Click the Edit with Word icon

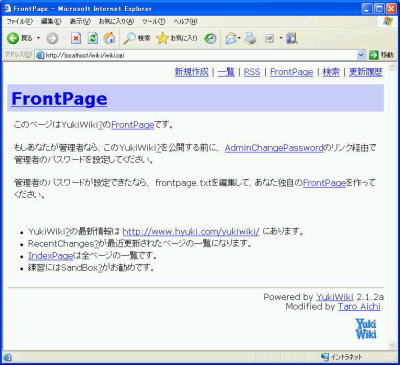(x=270, y=39)
